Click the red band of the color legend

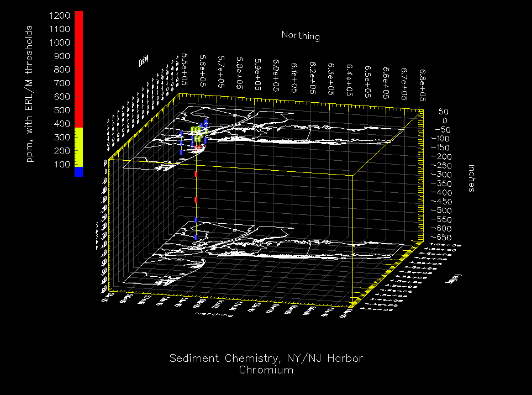click(78, 69)
